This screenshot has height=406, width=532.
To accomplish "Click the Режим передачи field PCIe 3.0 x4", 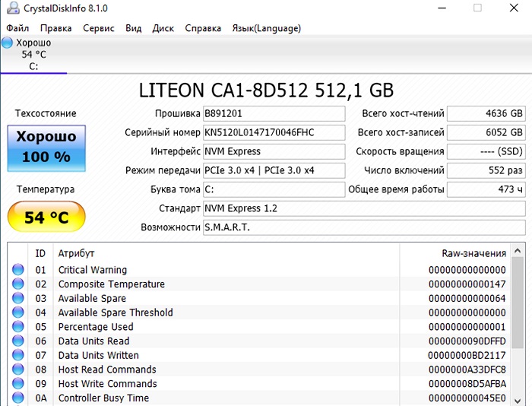I will click(x=274, y=170).
